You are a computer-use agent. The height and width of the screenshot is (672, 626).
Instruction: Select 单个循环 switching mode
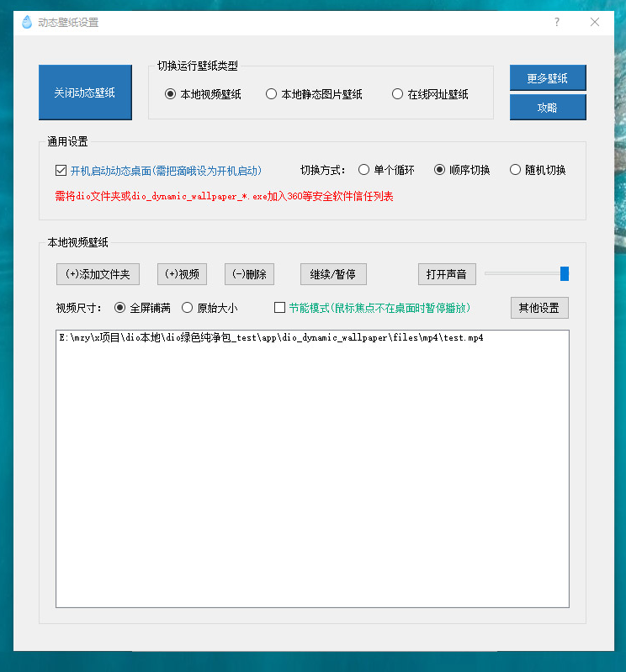tap(364, 170)
